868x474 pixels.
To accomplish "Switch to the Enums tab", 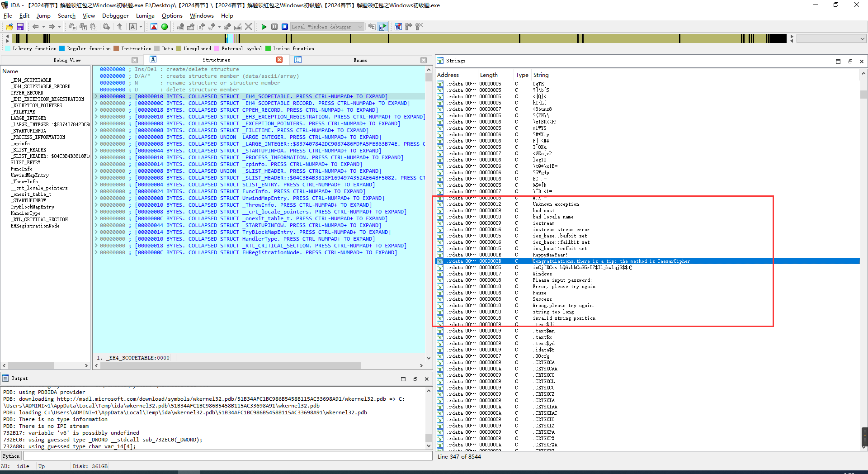I will (x=360, y=60).
